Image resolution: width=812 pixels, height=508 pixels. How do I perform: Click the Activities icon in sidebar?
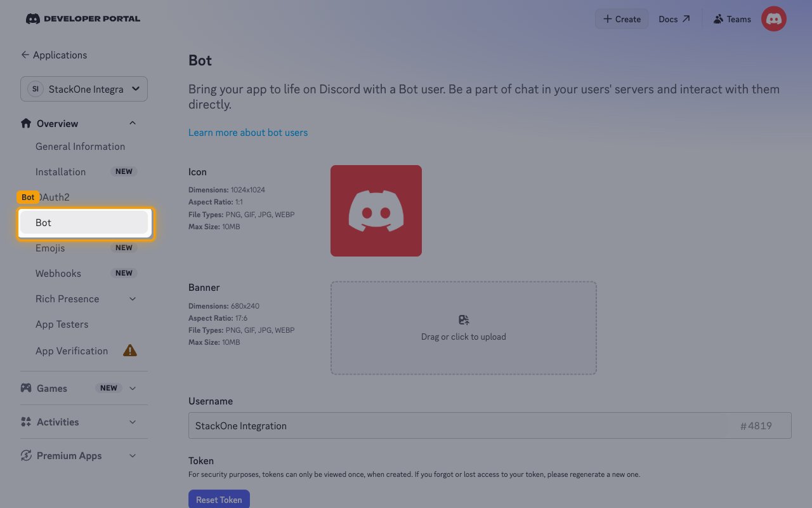(26, 422)
